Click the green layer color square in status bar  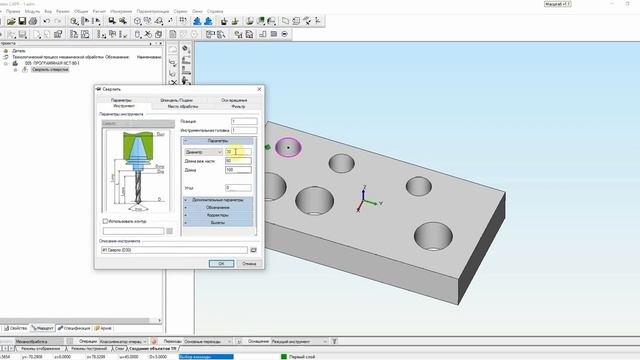(284, 357)
